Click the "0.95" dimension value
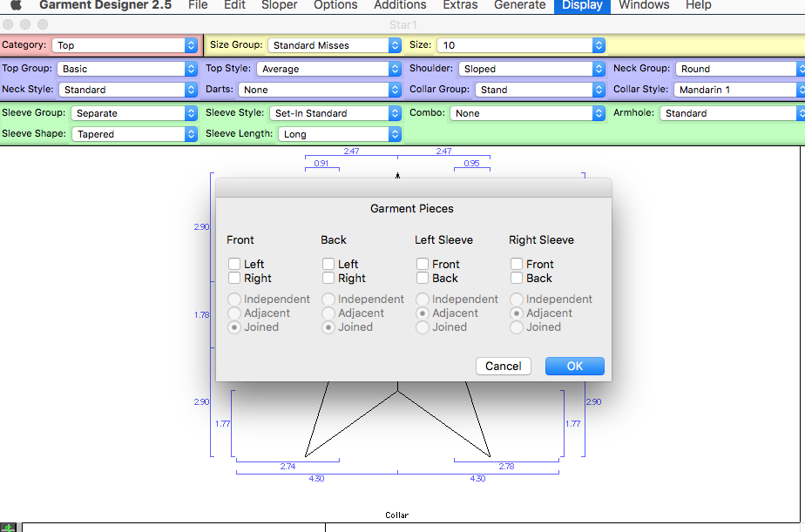805x532 pixels. [471, 163]
